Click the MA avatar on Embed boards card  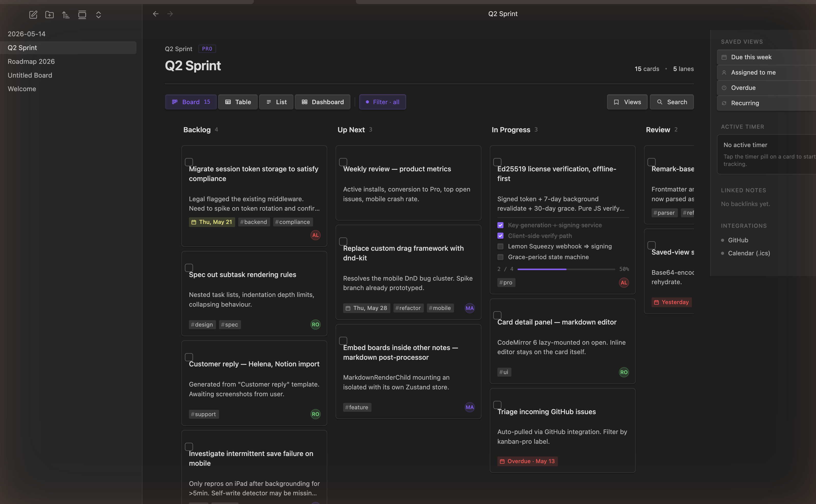(x=470, y=407)
